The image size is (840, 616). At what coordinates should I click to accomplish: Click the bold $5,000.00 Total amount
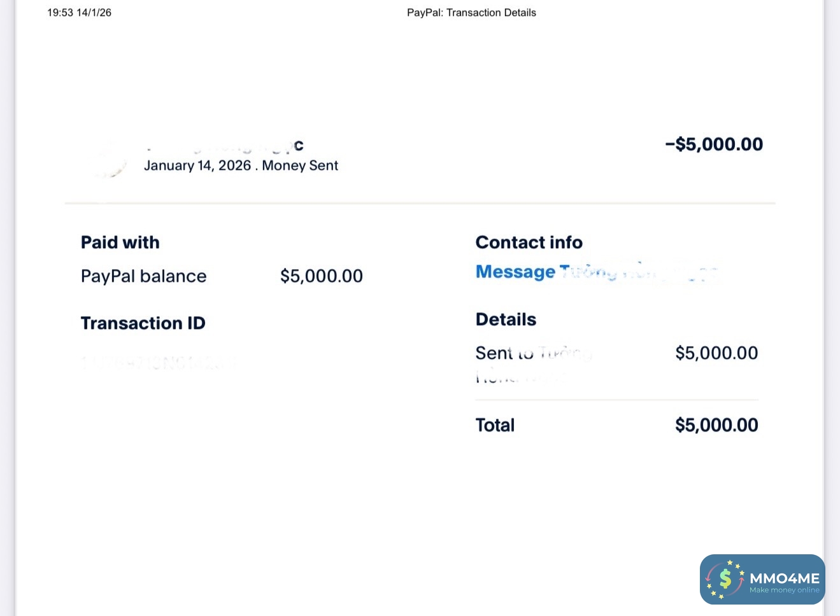716,425
